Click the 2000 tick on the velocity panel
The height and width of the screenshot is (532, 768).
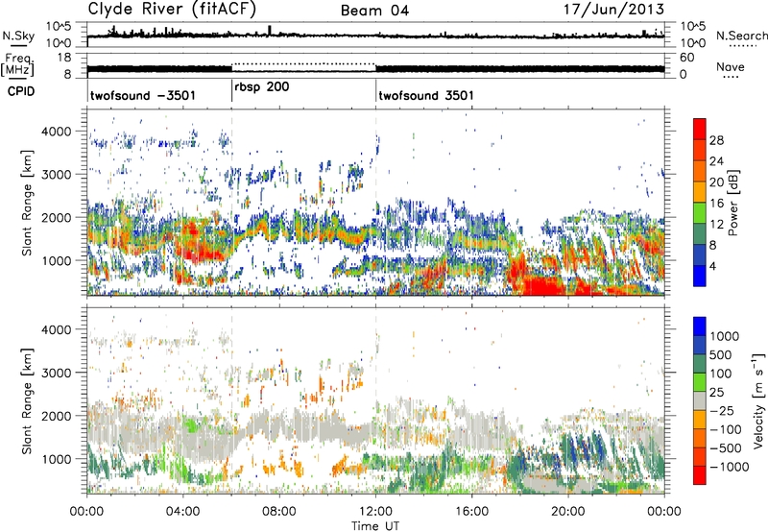click(x=57, y=416)
